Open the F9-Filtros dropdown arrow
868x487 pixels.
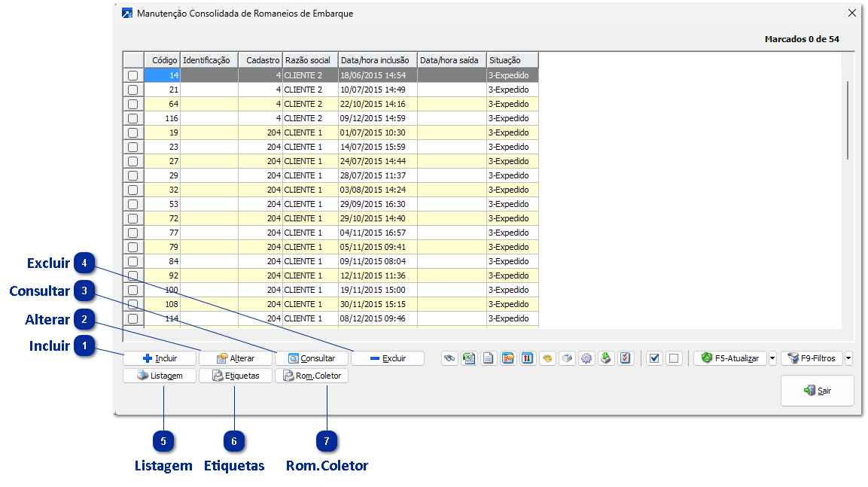pyautogui.click(x=848, y=358)
